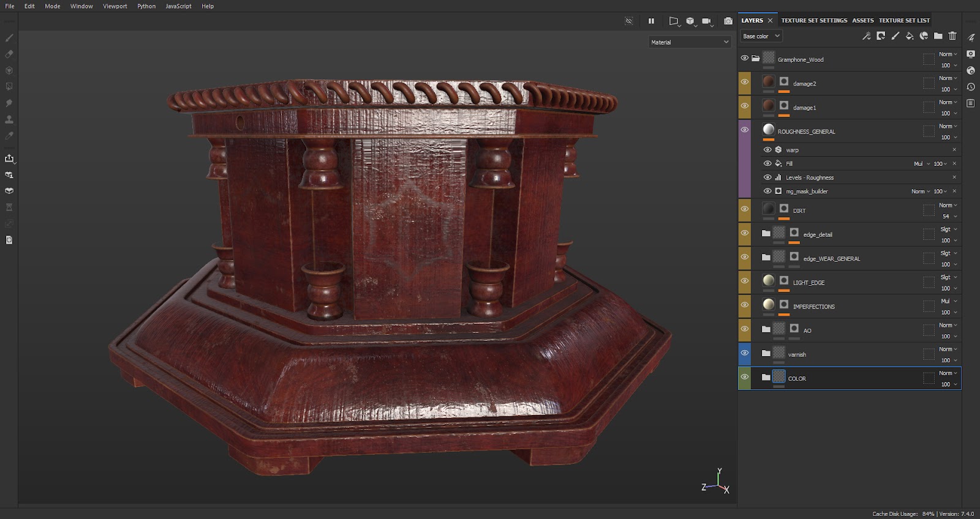Click the add fill layer bucket icon
The width and height of the screenshot is (980, 519).
910,36
